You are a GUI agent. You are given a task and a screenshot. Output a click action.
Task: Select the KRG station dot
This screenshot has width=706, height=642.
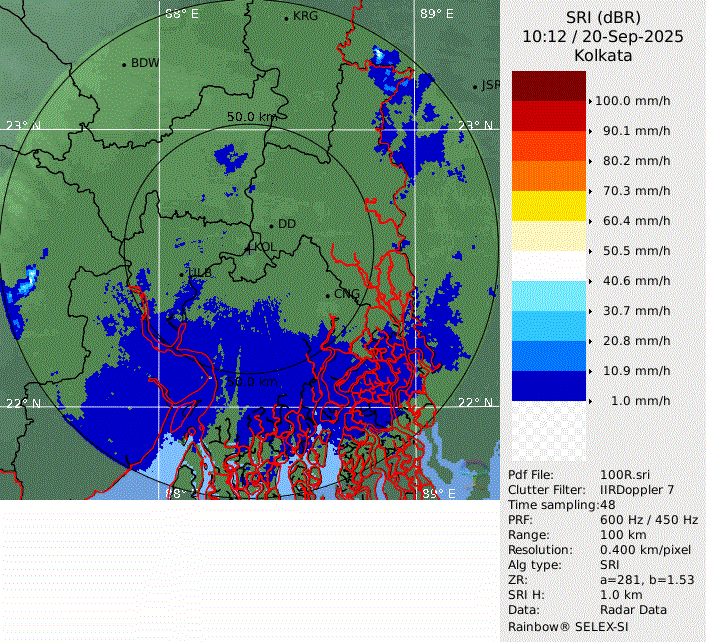coord(286,18)
